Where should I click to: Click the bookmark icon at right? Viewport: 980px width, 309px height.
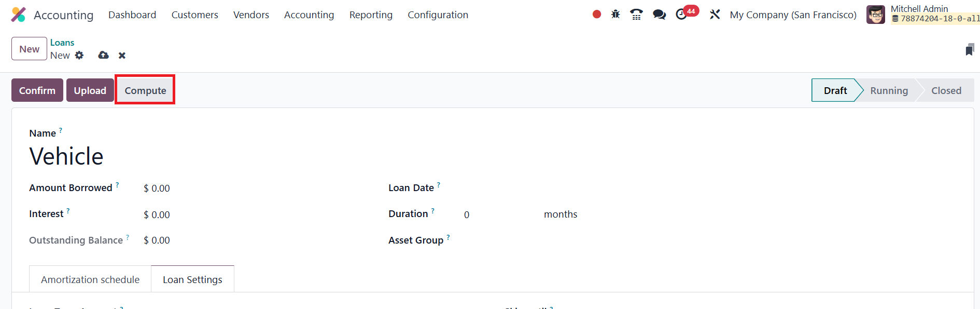pos(970,50)
